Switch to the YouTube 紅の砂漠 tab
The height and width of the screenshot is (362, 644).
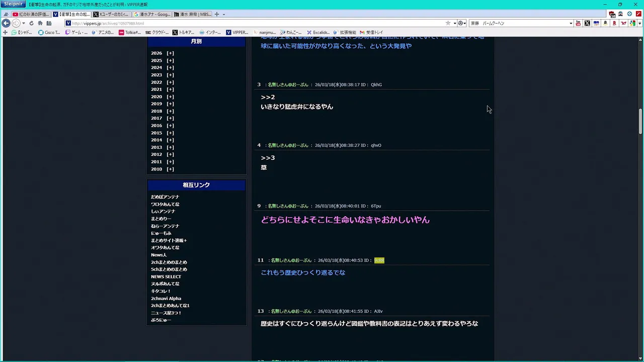[31, 14]
